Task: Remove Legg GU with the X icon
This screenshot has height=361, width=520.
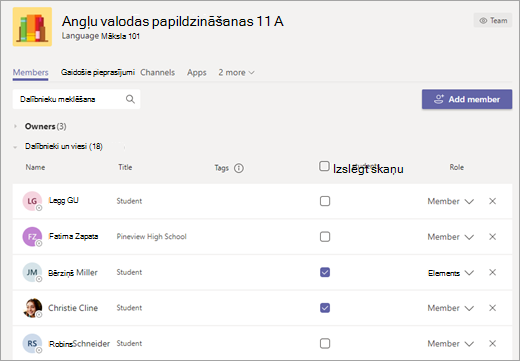Action: (x=492, y=201)
